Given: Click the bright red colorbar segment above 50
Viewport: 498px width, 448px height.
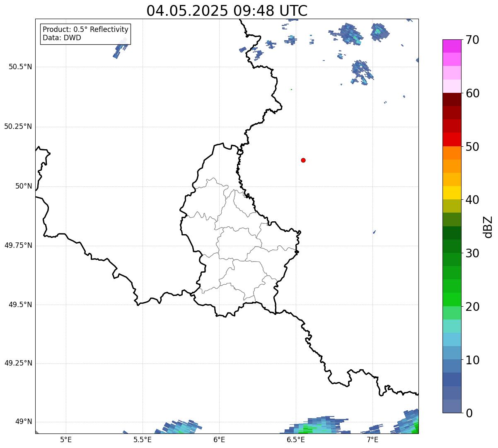Looking at the screenshot, I should [452, 139].
